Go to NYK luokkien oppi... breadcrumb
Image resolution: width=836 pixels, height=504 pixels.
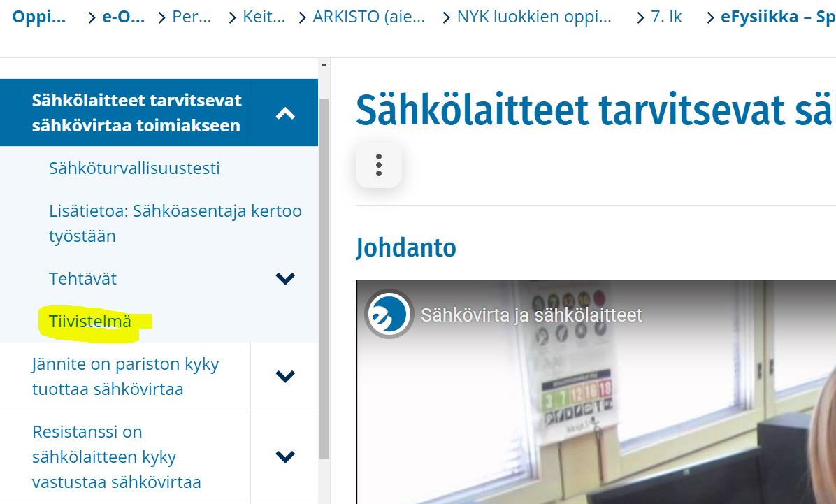pyautogui.click(x=534, y=17)
